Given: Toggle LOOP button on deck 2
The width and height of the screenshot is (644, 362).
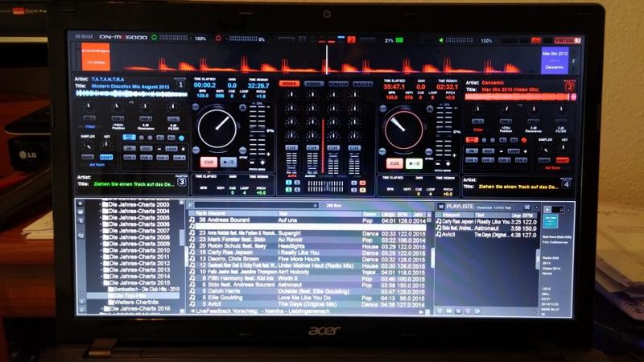Looking at the screenshot, I should [x=514, y=151].
